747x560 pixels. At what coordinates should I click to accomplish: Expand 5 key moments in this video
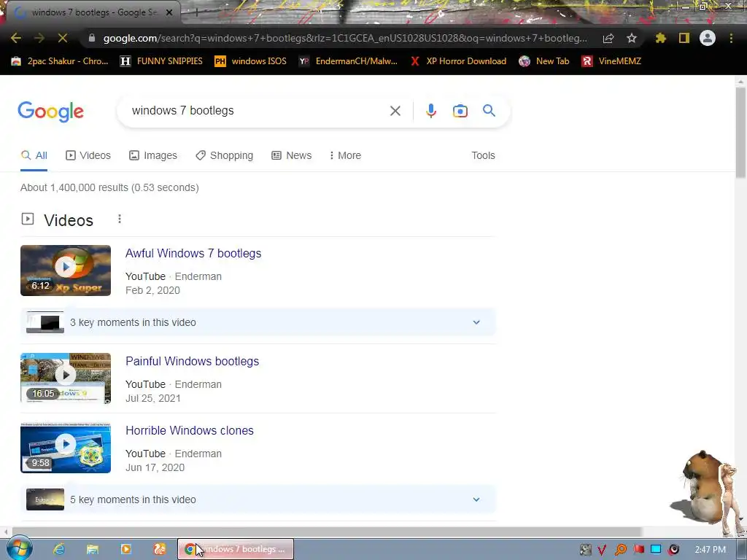pos(258,499)
